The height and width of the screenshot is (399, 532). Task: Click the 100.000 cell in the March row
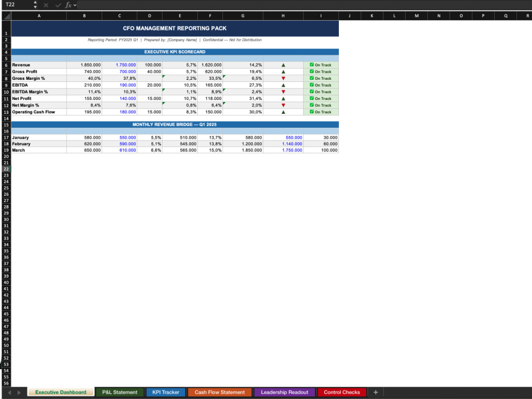[321, 150]
